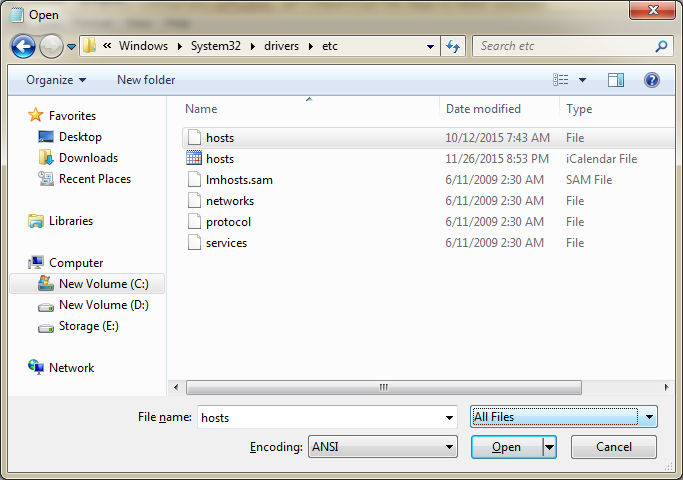Open Help with the question mark icon
The image size is (683, 480).
(652, 80)
